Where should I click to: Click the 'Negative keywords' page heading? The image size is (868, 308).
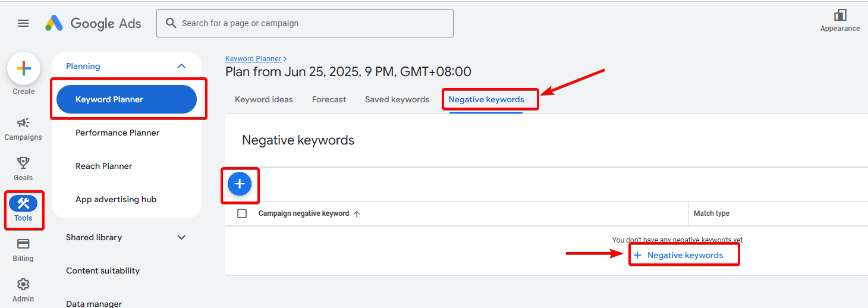pos(298,140)
